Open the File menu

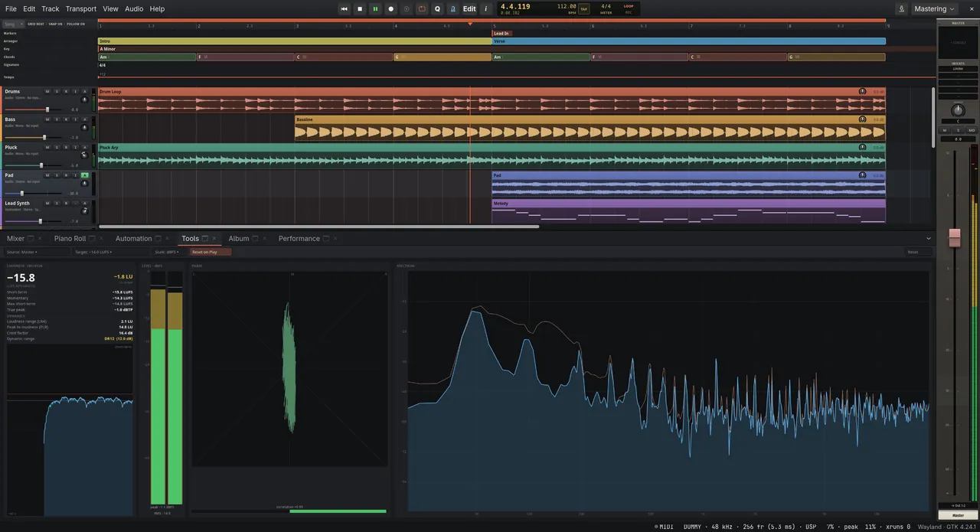[x=11, y=9]
